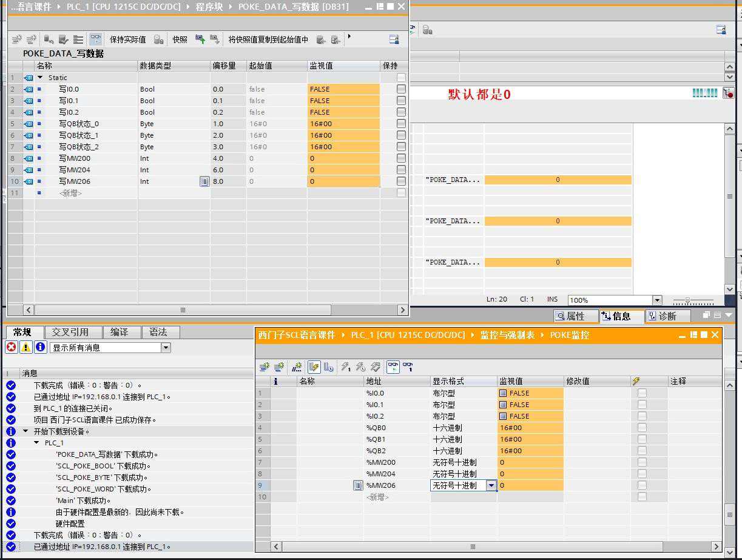
Task: Enable the modify checkbox for %QB0 row
Action: point(642,428)
